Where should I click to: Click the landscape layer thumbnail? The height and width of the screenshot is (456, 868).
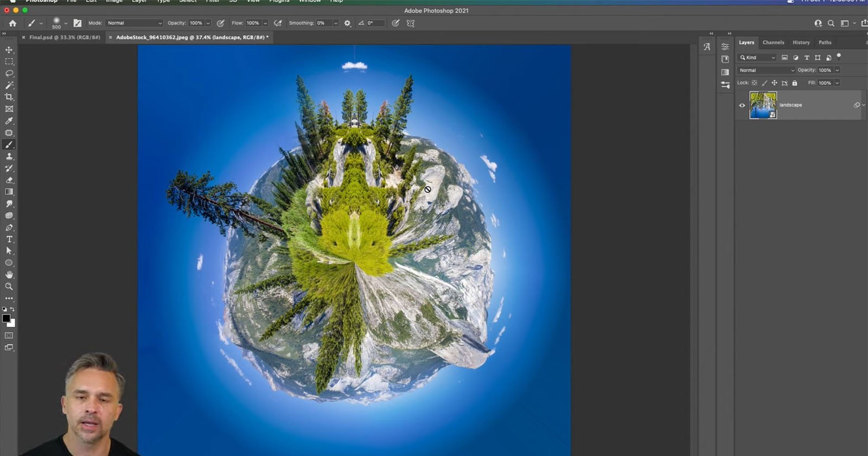(x=763, y=105)
